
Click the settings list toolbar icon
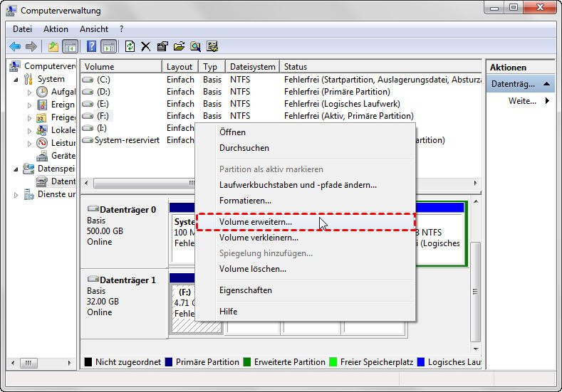[212, 46]
